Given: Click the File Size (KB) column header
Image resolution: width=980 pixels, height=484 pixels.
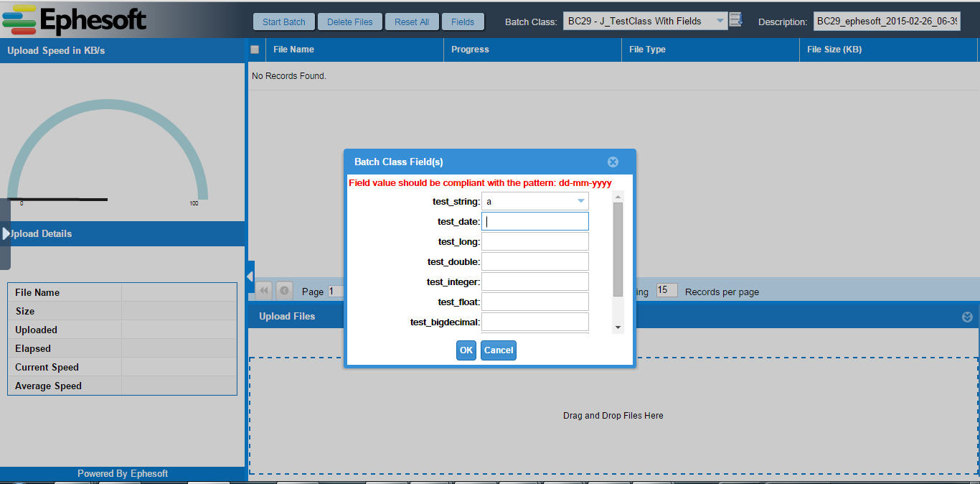Looking at the screenshot, I should pos(888,50).
